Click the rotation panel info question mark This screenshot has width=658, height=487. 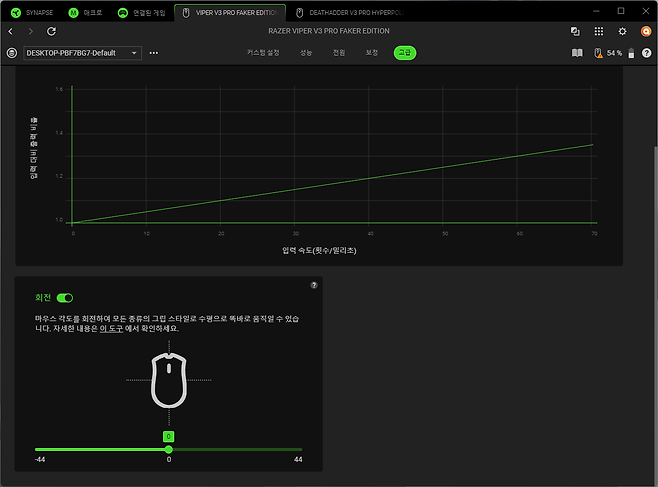(314, 285)
